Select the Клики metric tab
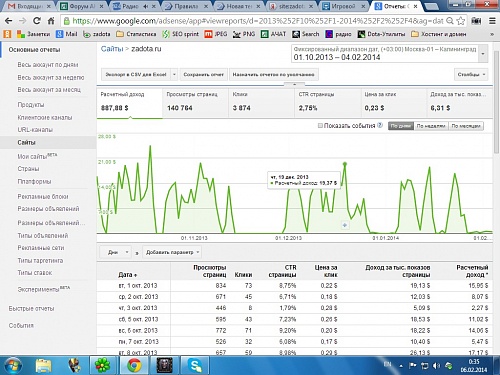 261,103
